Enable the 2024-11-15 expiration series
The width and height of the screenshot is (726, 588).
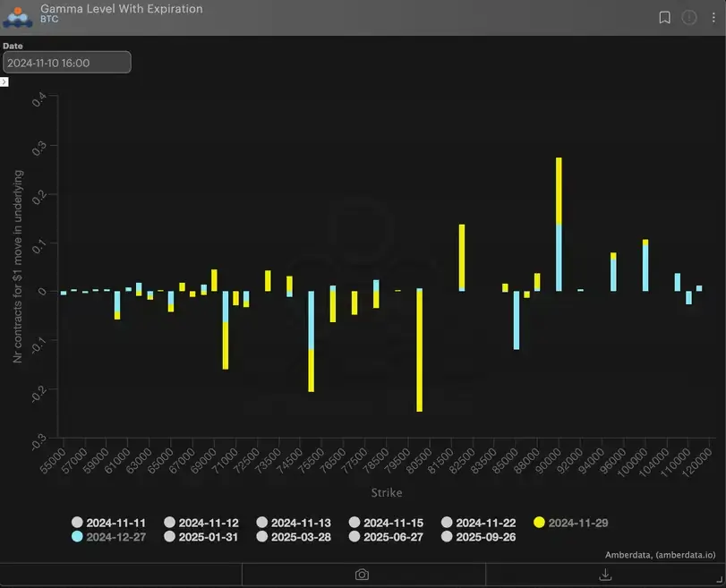point(386,523)
